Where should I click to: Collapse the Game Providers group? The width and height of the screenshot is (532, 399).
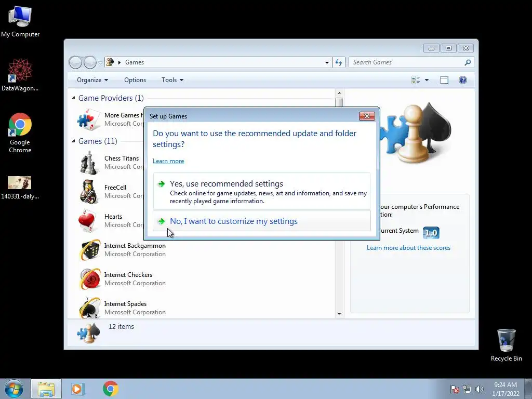pyautogui.click(x=73, y=98)
